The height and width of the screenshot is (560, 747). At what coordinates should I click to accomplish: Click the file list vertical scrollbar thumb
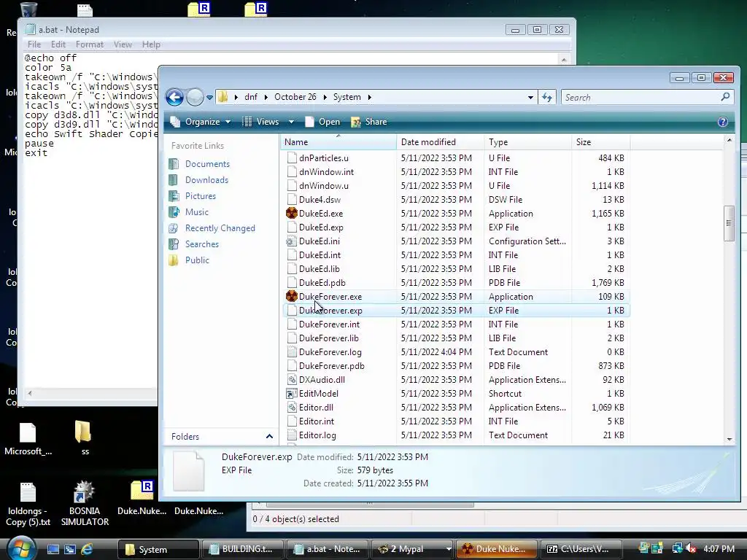(x=729, y=224)
